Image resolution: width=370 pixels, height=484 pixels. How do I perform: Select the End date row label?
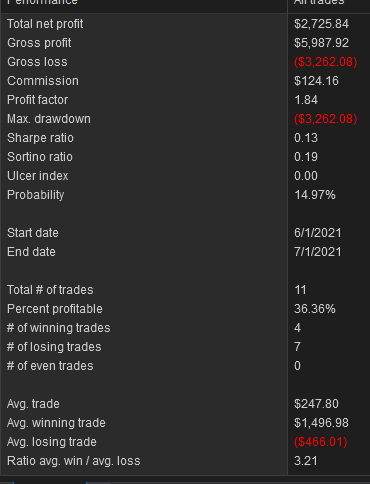[x=31, y=252]
